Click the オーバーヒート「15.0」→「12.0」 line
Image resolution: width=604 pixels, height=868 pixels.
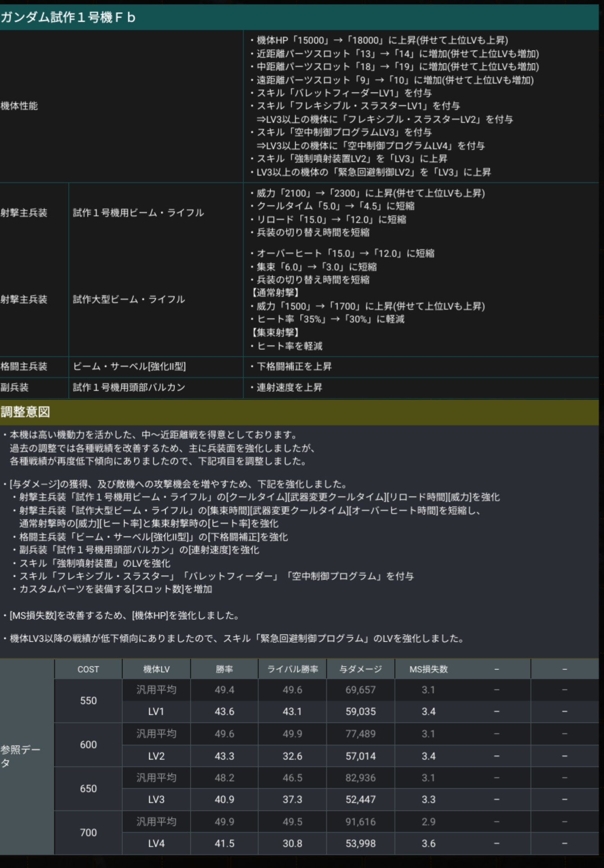point(342,253)
